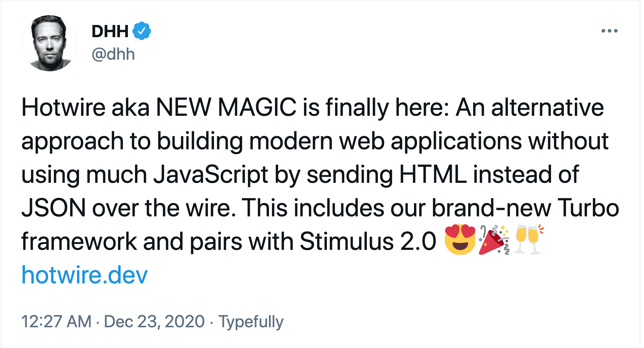Viewport: 644px width, 348px height.
Task: Click the party popper emoji
Action: (494, 240)
